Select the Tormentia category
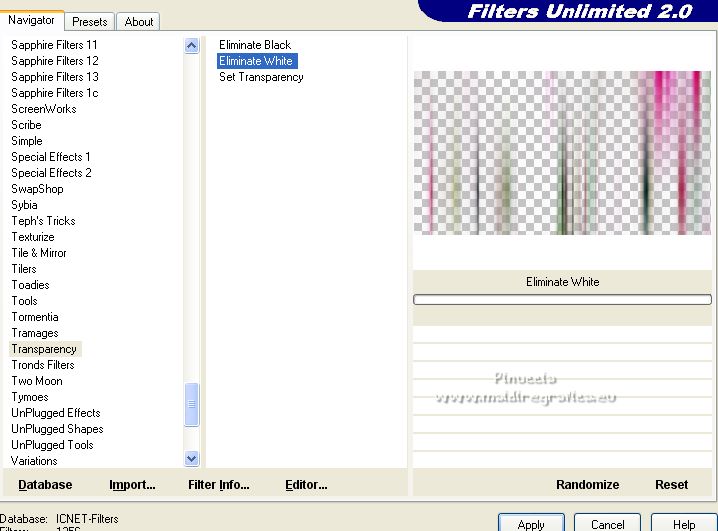The height and width of the screenshot is (531, 718). [x=35, y=317]
